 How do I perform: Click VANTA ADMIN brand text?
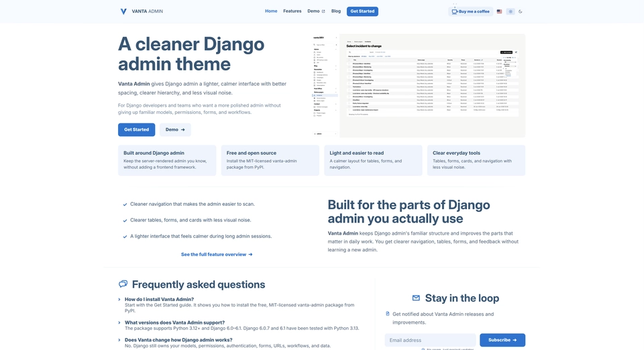(x=147, y=11)
